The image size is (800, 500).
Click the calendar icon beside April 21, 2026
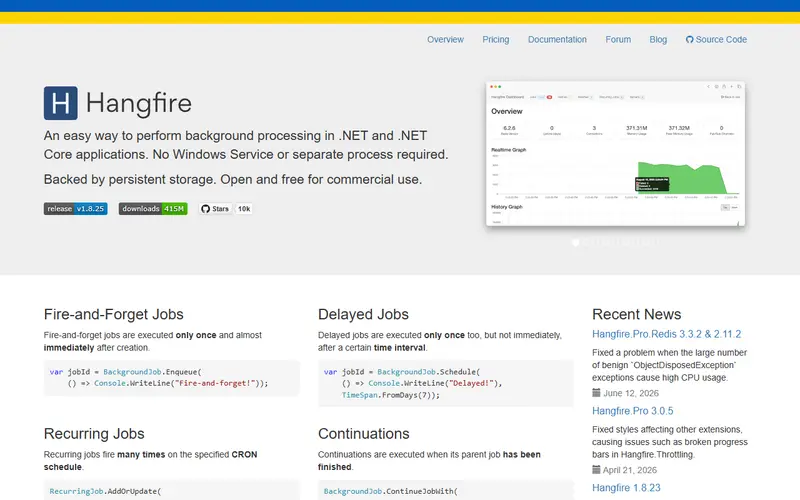click(x=596, y=470)
